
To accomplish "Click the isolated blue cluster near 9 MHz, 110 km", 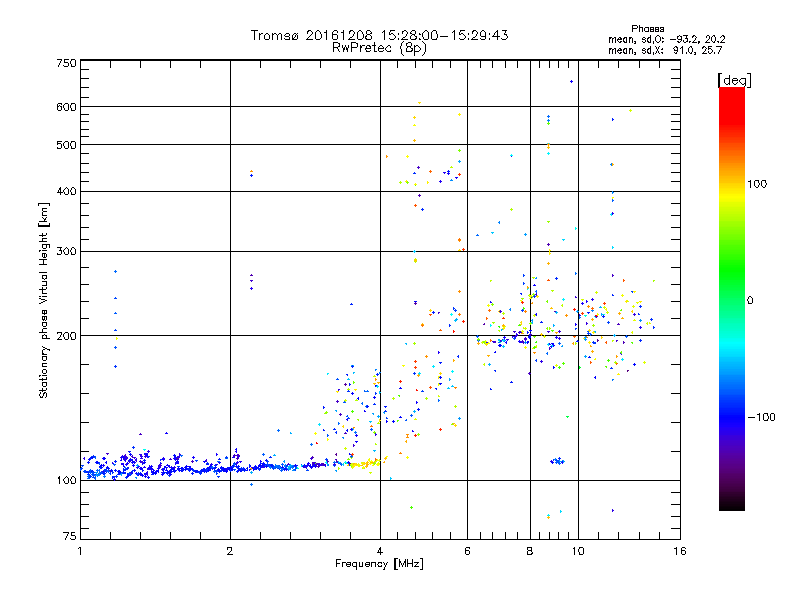I will click(x=558, y=461).
